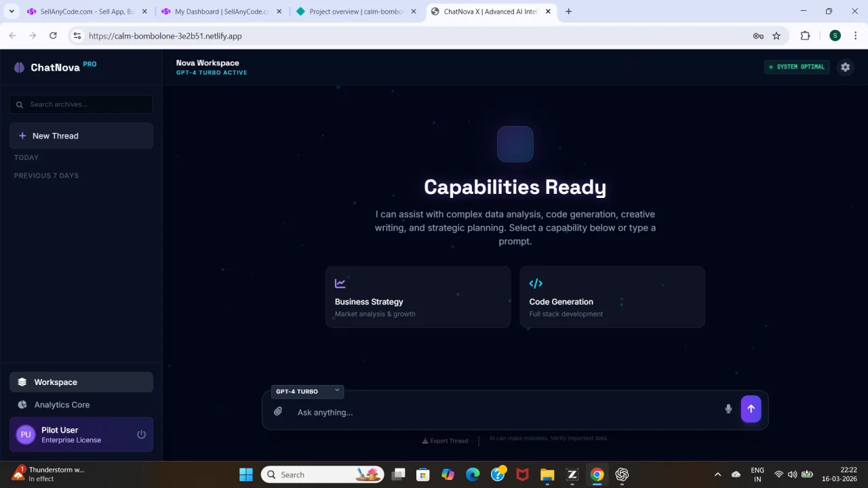Open File Explorer from the taskbar
Screen dimensions: 868x488
(x=547, y=474)
